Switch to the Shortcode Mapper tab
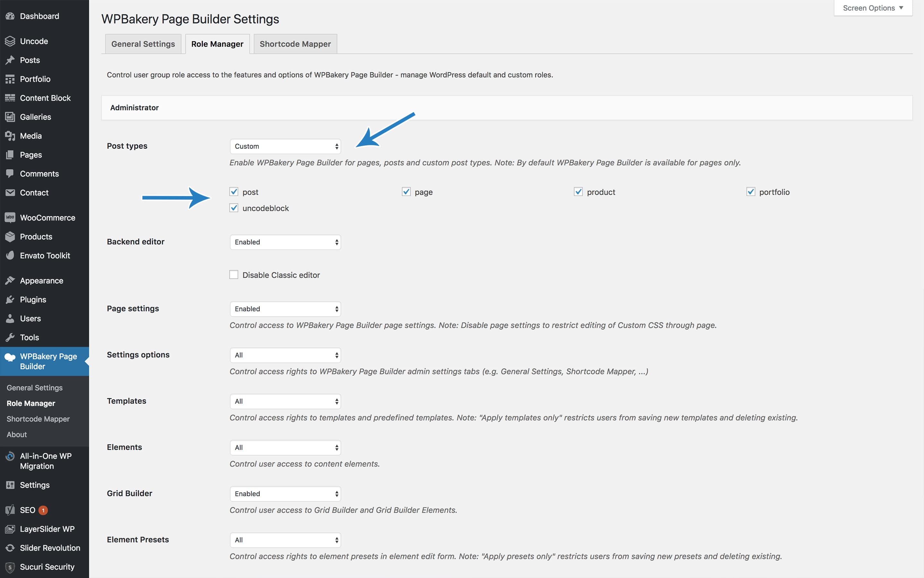 295,44
